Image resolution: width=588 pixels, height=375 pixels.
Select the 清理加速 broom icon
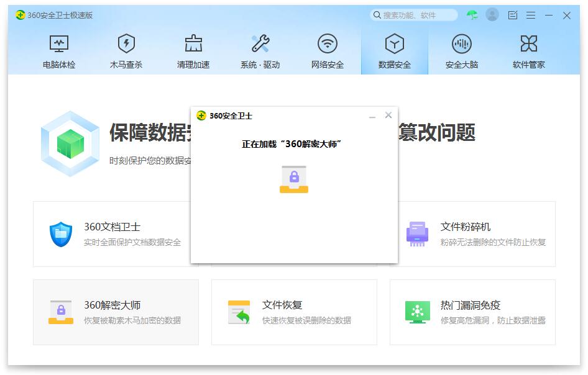tap(193, 43)
